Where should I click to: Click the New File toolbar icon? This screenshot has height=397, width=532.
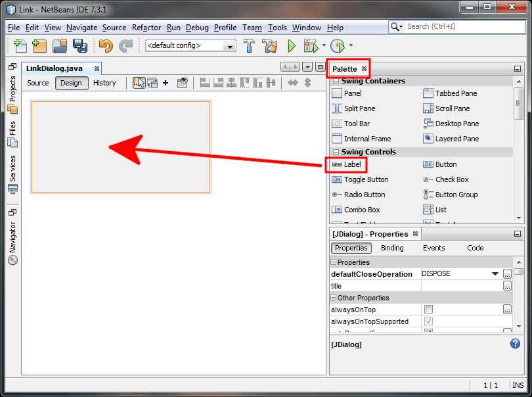coord(20,45)
